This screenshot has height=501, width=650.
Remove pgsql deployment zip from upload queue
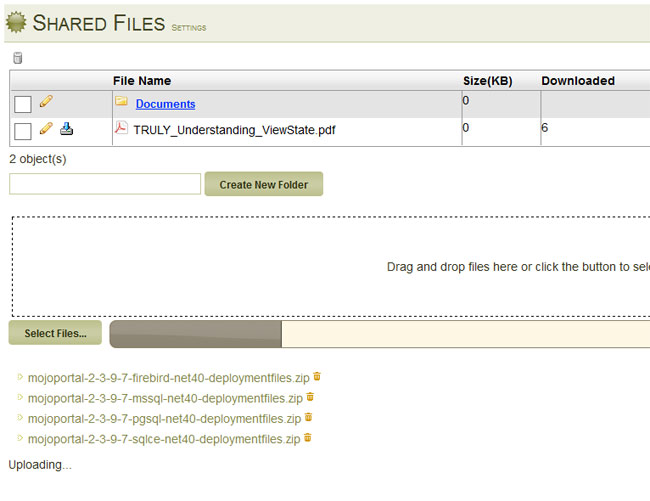pos(308,417)
